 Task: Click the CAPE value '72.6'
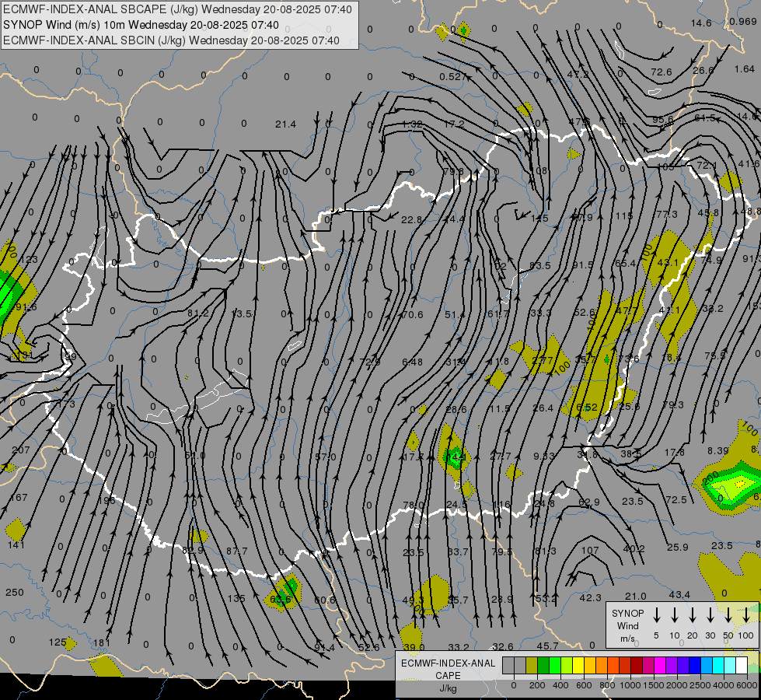661,72
